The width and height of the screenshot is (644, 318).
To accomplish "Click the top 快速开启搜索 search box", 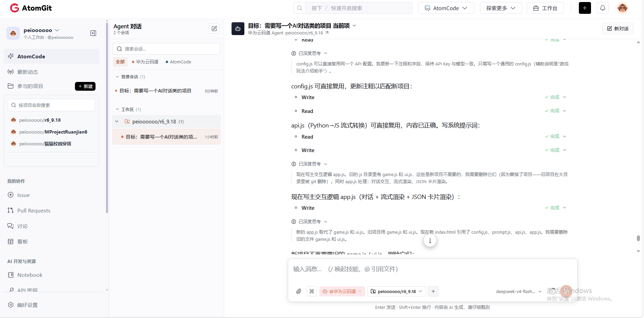I will pos(359,8).
